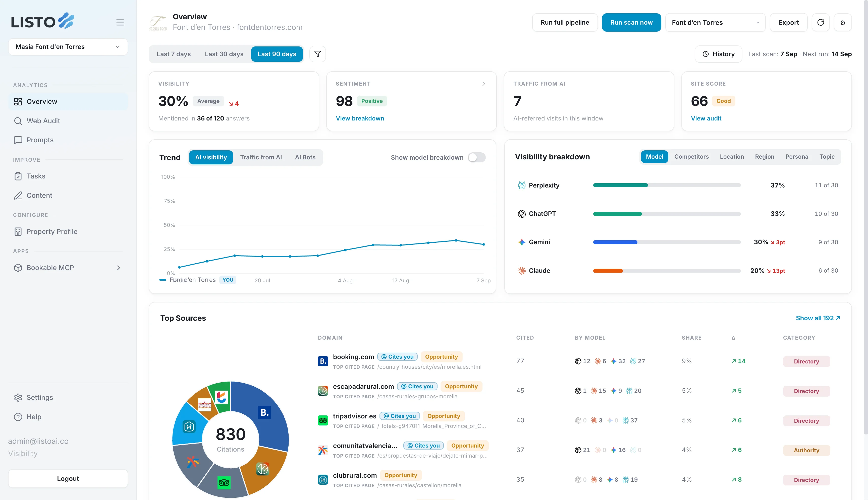Select Last 90 days range
Image resolution: width=868 pixels, height=500 pixels.
pyautogui.click(x=277, y=54)
